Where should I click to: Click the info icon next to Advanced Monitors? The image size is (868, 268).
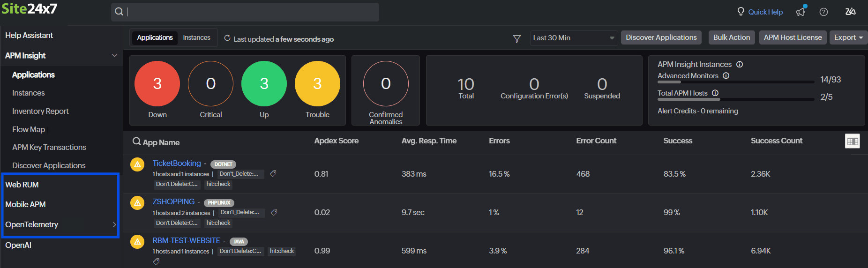726,76
